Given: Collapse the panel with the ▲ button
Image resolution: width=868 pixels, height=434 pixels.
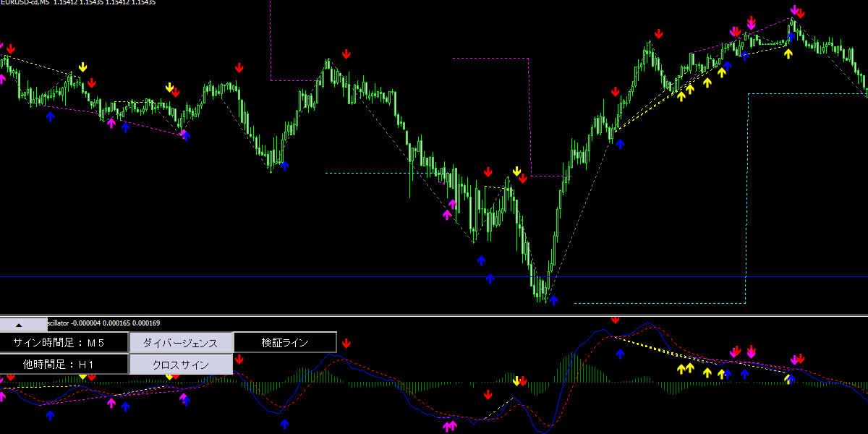Looking at the screenshot, I should [x=20, y=325].
